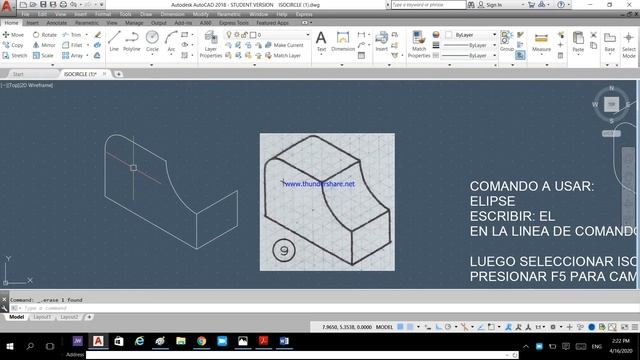Switch to the Annotate ribbon tab

[57, 23]
